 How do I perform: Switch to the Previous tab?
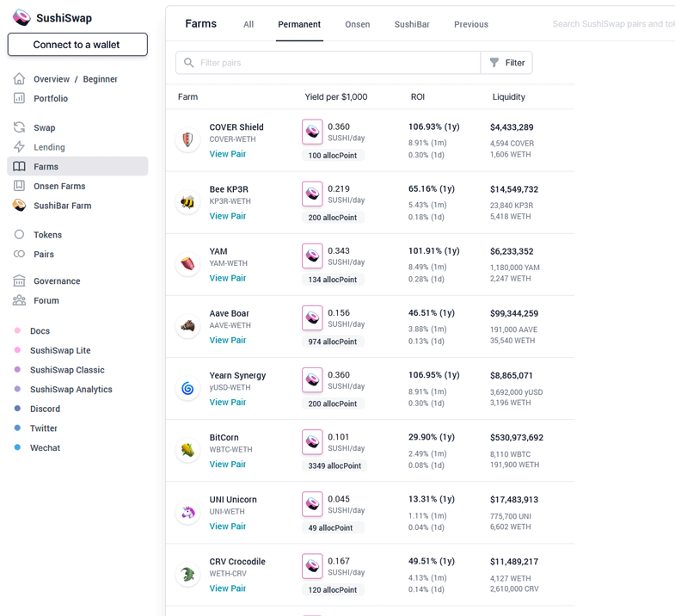[x=471, y=25]
